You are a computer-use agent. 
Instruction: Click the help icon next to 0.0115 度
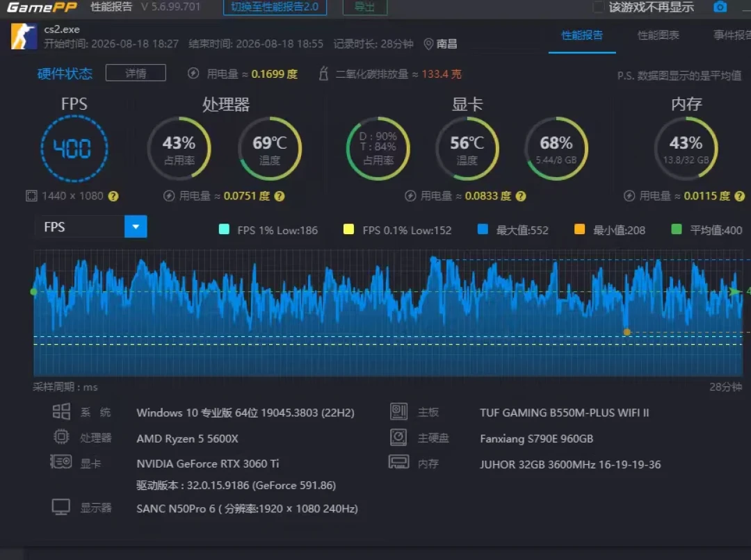point(739,196)
